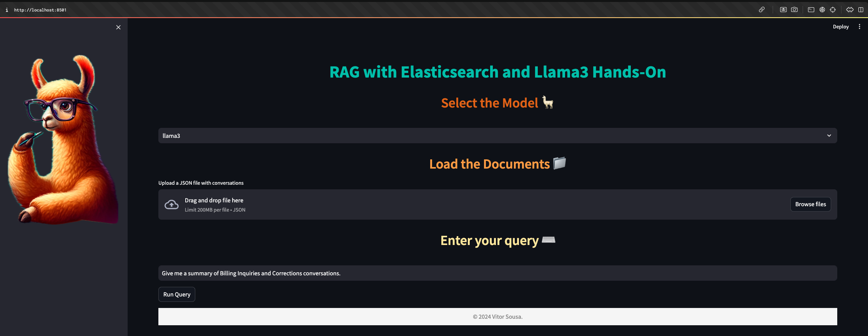This screenshot has height=336, width=868.
Task: Toggle the split view panel icon
Action: (861, 10)
